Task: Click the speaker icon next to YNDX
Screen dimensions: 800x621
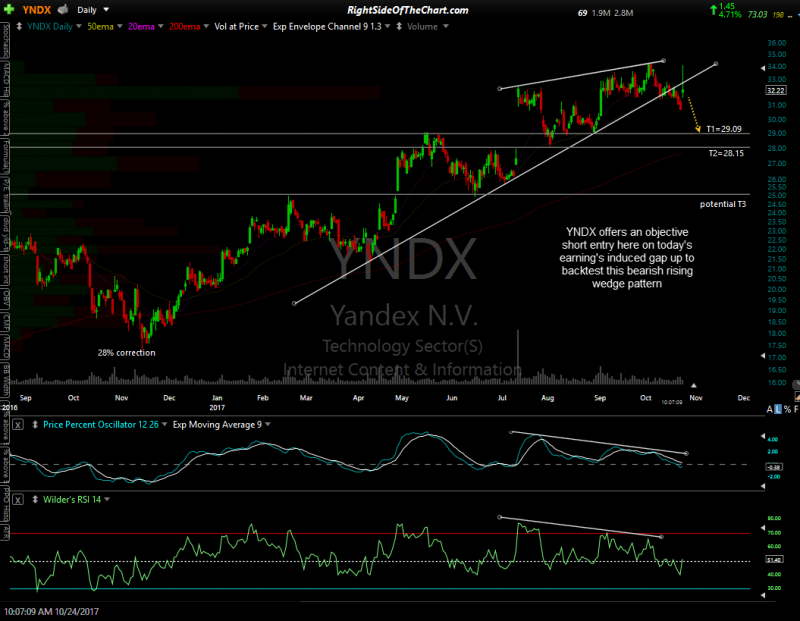Action: [x=61, y=9]
